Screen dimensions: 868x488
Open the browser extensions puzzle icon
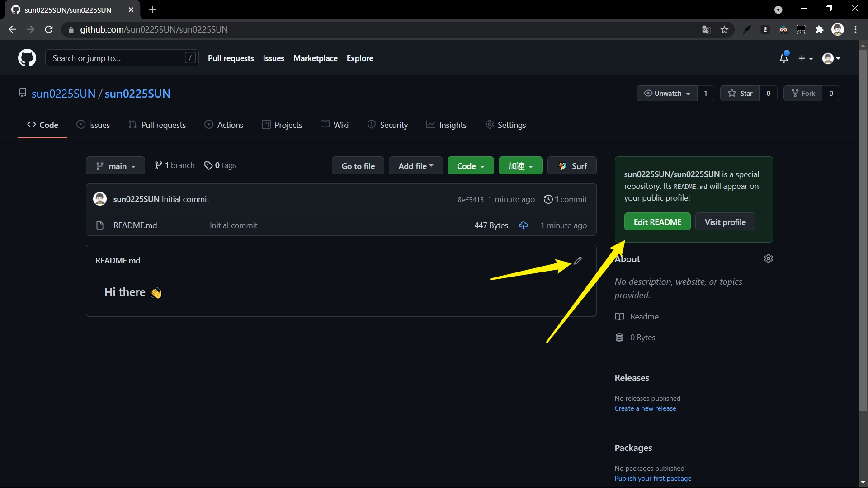pos(820,29)
